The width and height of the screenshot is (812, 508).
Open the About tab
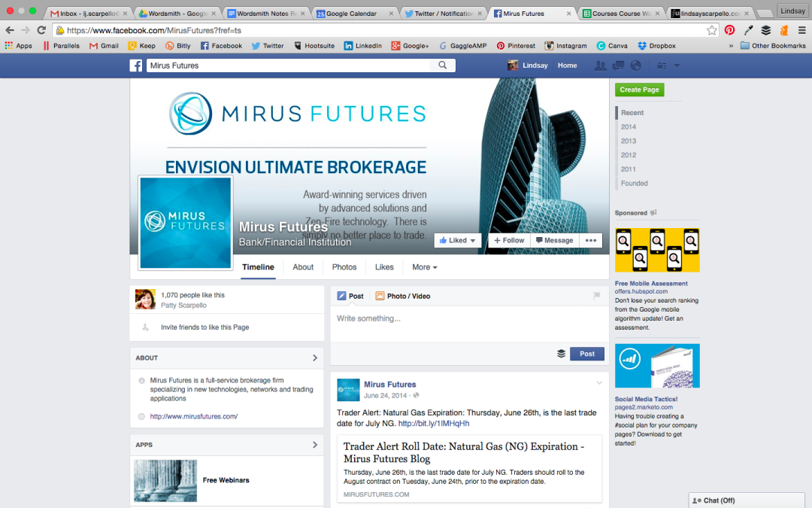[303, 267]
